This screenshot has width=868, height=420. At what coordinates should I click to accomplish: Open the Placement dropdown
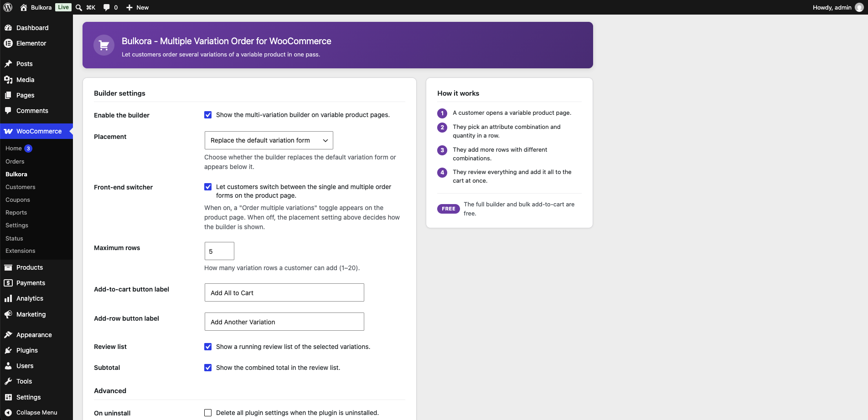pyautogui.click(x=269, y=140)
